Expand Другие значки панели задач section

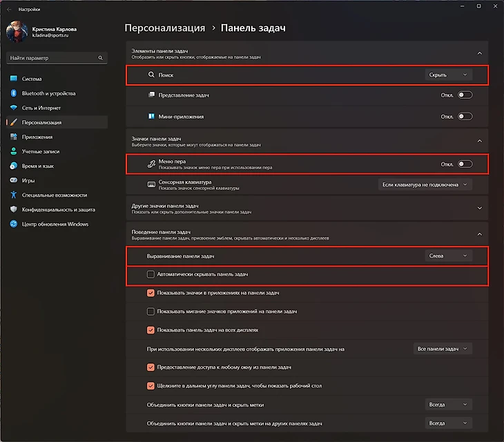(479, 207)
